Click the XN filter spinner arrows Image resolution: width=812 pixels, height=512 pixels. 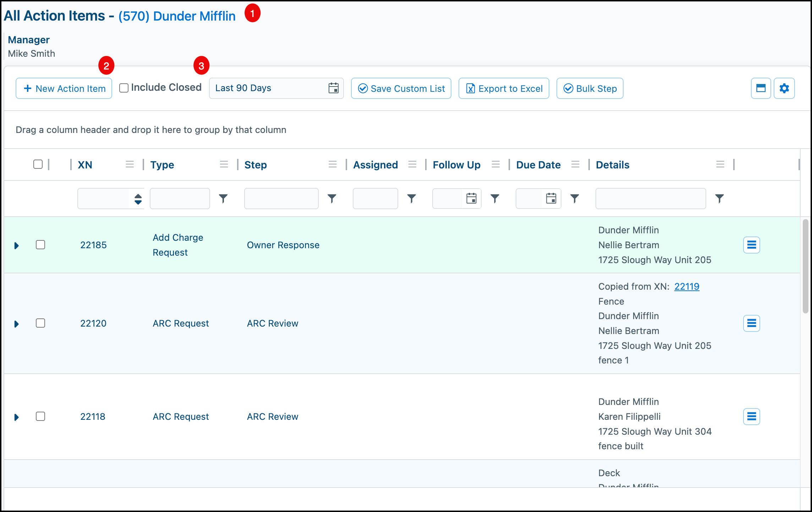pos(138,199)
